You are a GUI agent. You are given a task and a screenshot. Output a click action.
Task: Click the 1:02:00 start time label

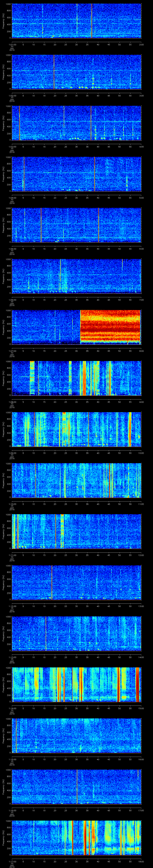pyautogui.click(x=12, y=96)
